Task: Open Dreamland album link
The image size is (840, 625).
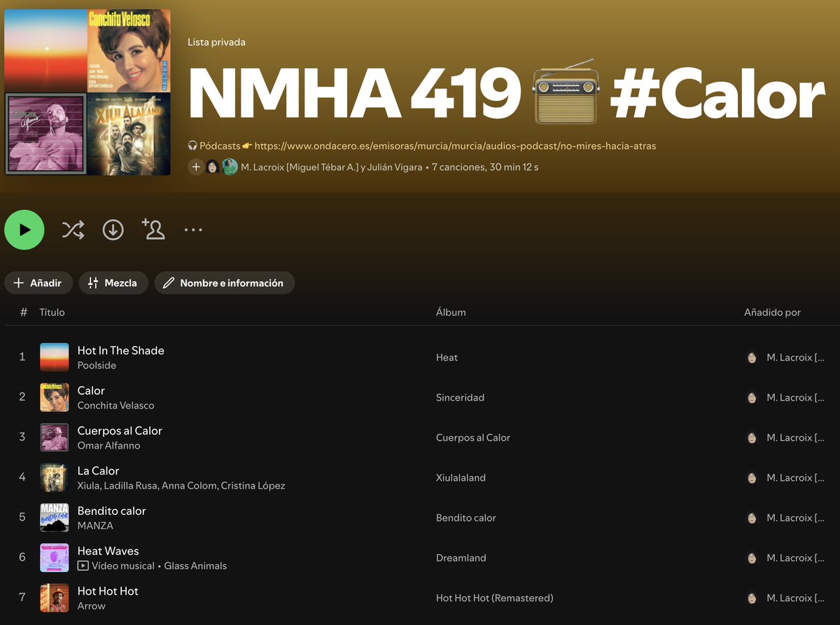Action: tap(461, 558)
